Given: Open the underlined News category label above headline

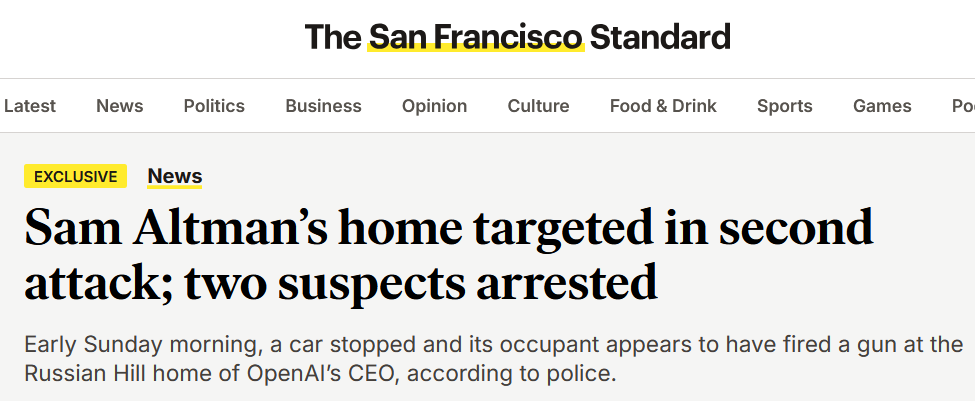Looking at the screenshot, I should [x=175, y=177].
